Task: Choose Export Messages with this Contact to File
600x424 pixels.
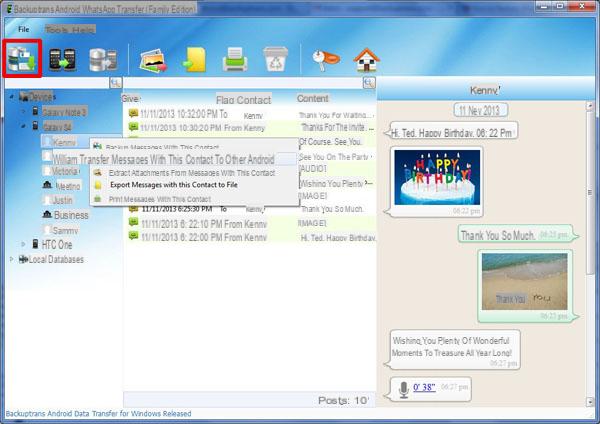Action: click(x=174, y=185)
